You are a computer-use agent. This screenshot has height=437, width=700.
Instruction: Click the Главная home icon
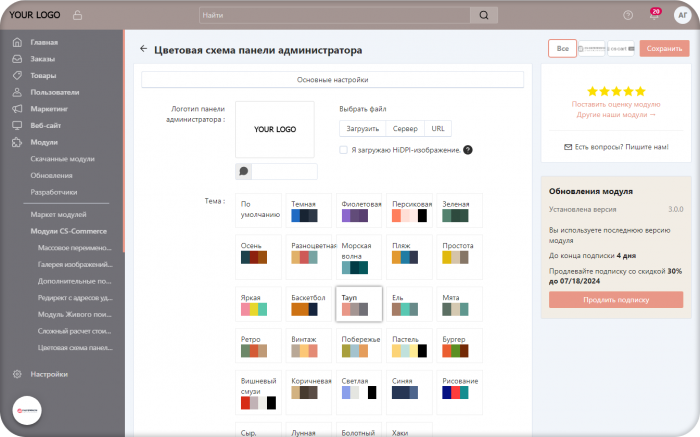click(x=17, y=42)
